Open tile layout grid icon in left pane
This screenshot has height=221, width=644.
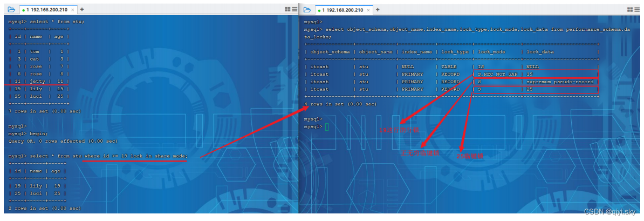[x=287, y=10]
